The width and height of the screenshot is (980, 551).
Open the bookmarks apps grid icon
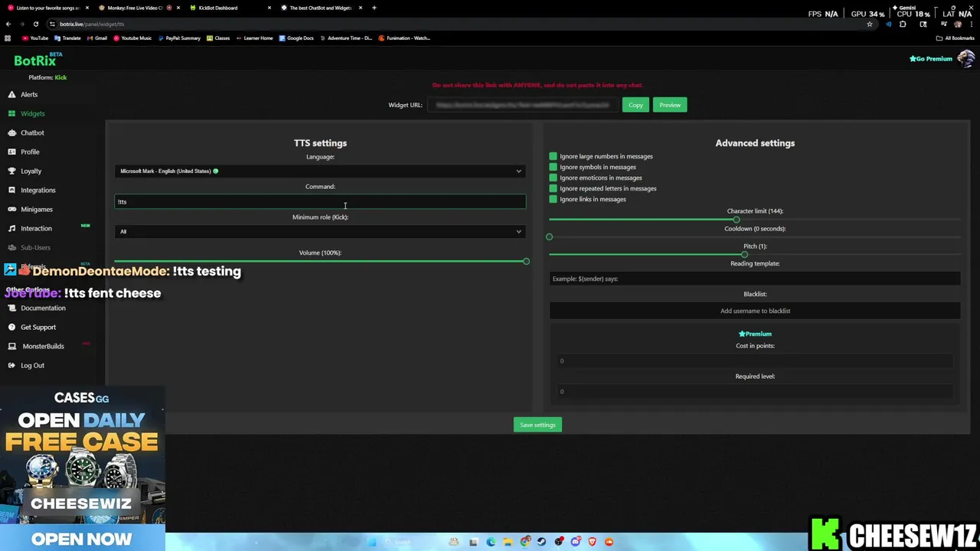pyautogui.click(x=8, y=38)
